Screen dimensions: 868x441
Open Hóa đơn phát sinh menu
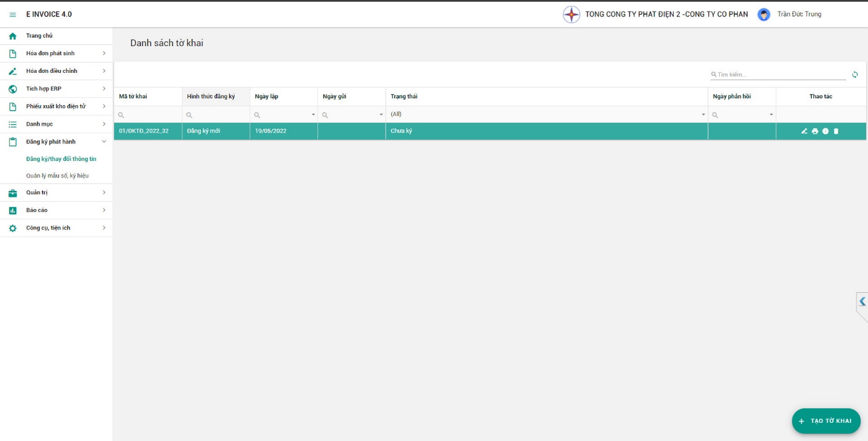click(56, 53)
